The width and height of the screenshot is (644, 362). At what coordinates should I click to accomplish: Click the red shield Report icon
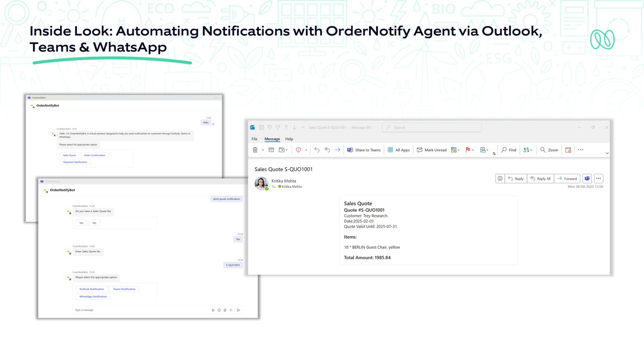tap(299, 150)
